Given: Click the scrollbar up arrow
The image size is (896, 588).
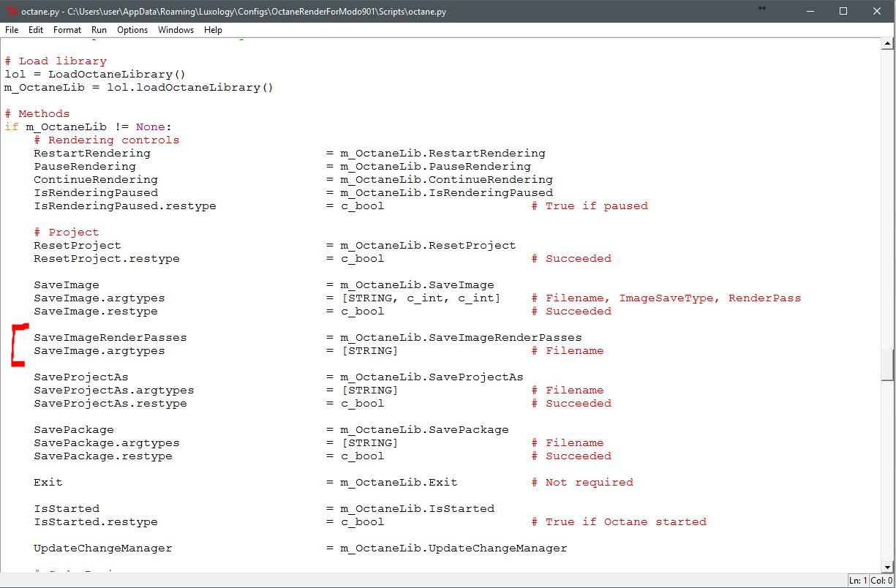Looking at the screenshot, I should [888, 44].
